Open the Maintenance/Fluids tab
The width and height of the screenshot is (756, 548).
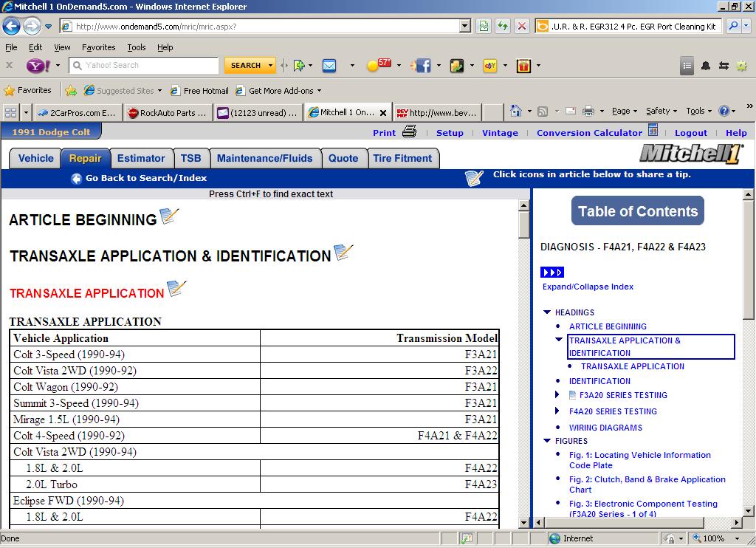[264, 159]
